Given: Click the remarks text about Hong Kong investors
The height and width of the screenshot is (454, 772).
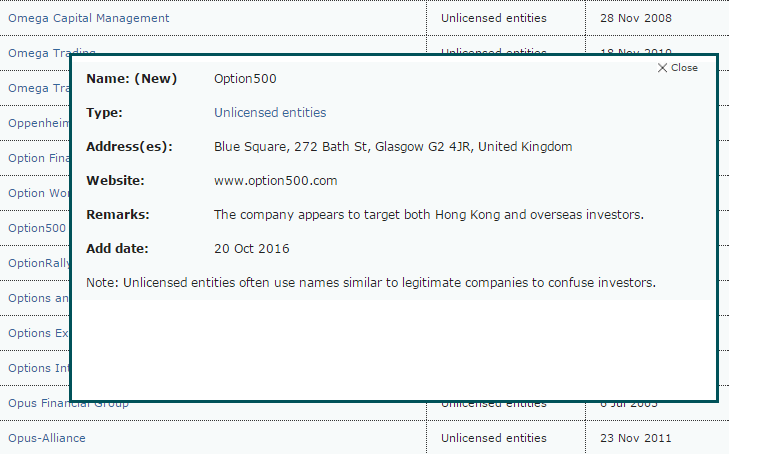Looking at the screenshot, I should coord(428,215).
